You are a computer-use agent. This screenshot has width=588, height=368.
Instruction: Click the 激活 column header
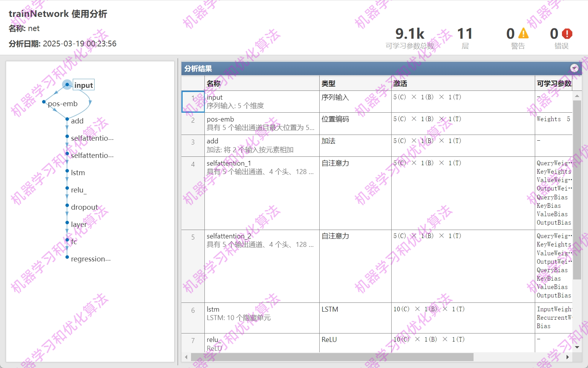(463, 83)
